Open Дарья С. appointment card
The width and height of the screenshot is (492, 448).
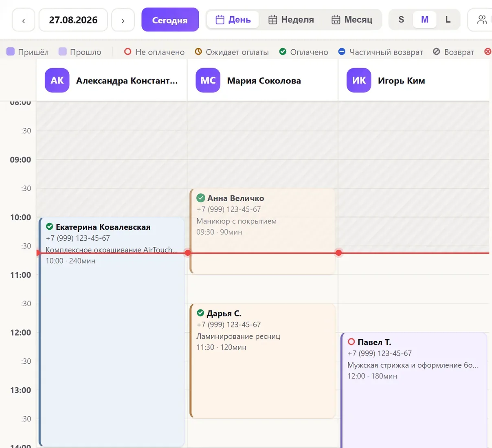(262, 361)
